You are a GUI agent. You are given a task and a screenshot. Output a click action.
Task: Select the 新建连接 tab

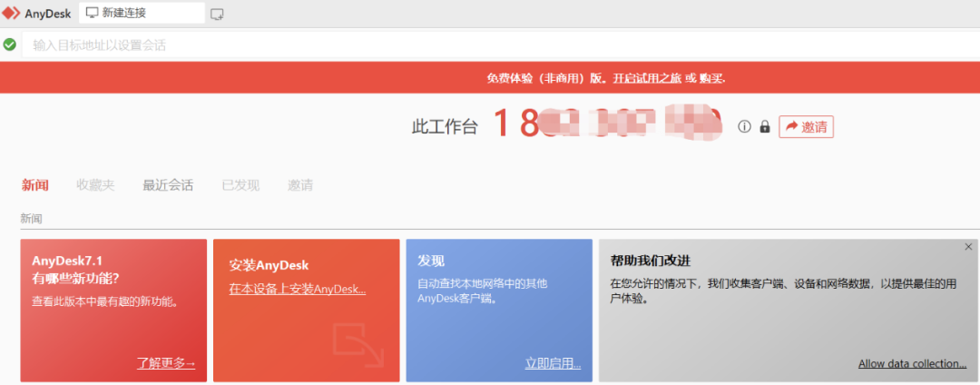coord(142,13)
